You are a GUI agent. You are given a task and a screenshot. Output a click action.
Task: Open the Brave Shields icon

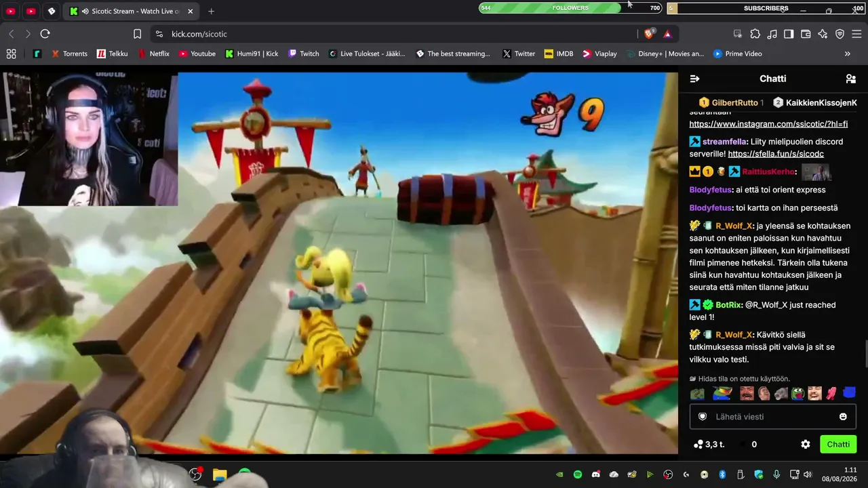649,34
